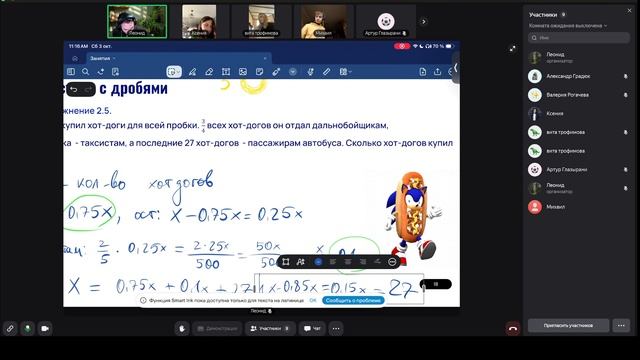Copy the meeting link with the chain icon
This screenshot has width=640, height=360.
pos(10,328)
